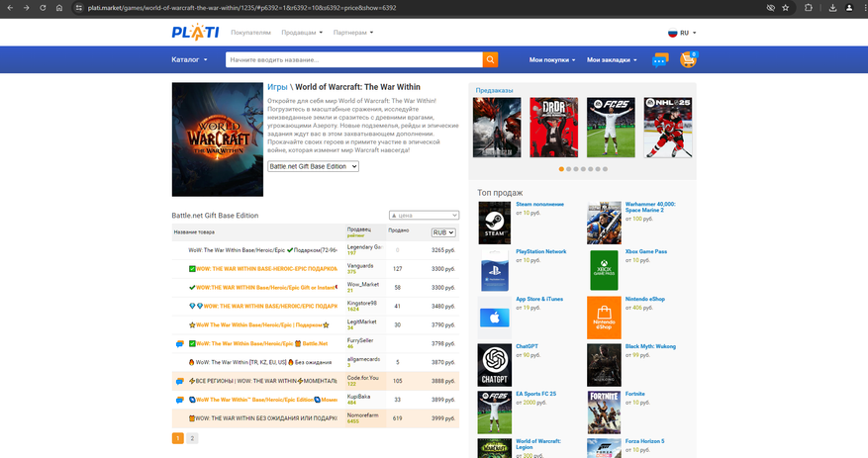Open browser downloads icon
The width and height of the screenshot is (868, 458).
[x=832, y=8]
